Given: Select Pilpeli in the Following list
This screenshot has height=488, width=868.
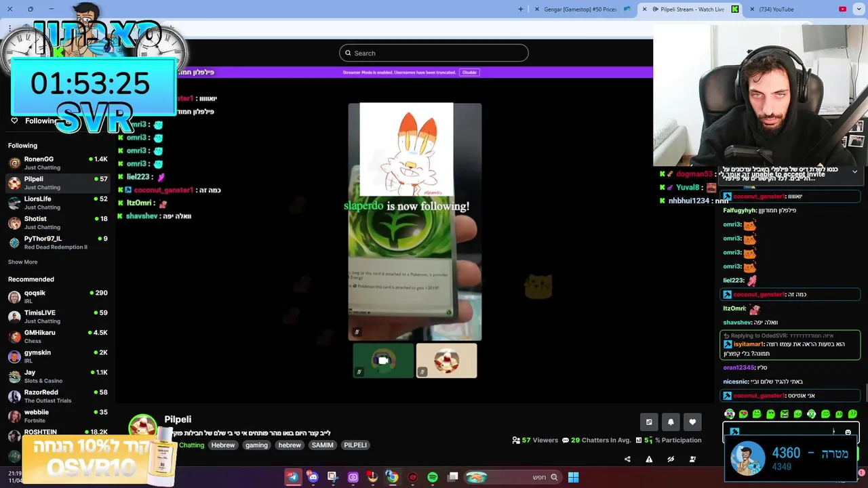Looking at the screenshot, I should point(58,183).
